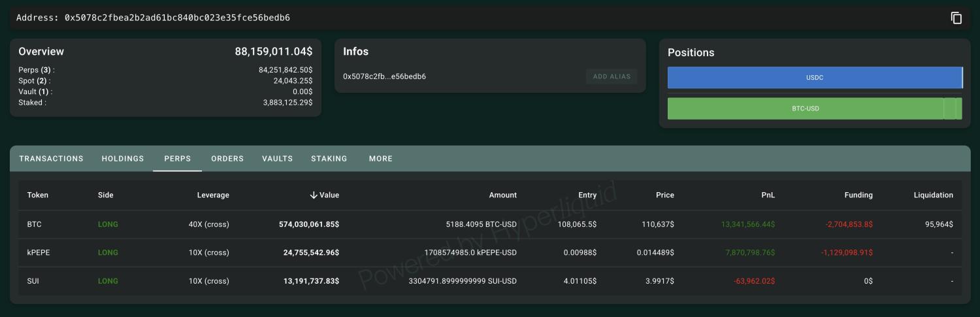This screenshot has width=980, height=317.
Task: Switch to the TRANSACTIONS tab
Action: point(51,159)
